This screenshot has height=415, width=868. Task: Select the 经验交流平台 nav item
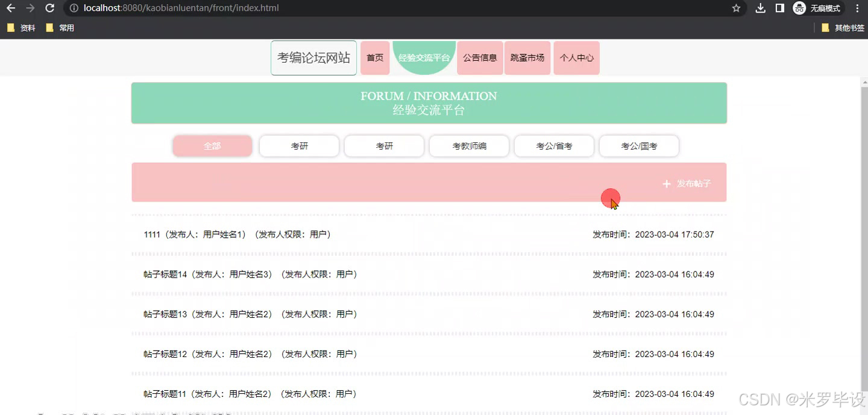tap(424, 58)
